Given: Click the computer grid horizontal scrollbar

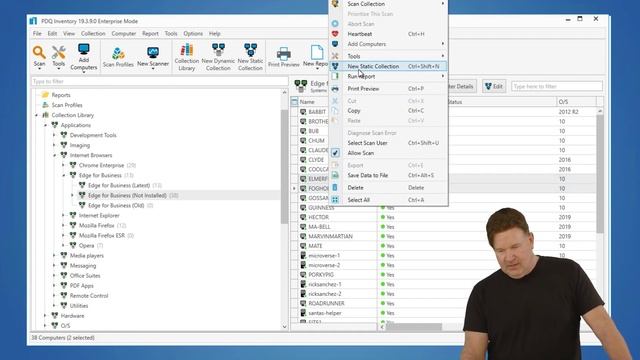Looking at the screenshot, I should (413, 327).
